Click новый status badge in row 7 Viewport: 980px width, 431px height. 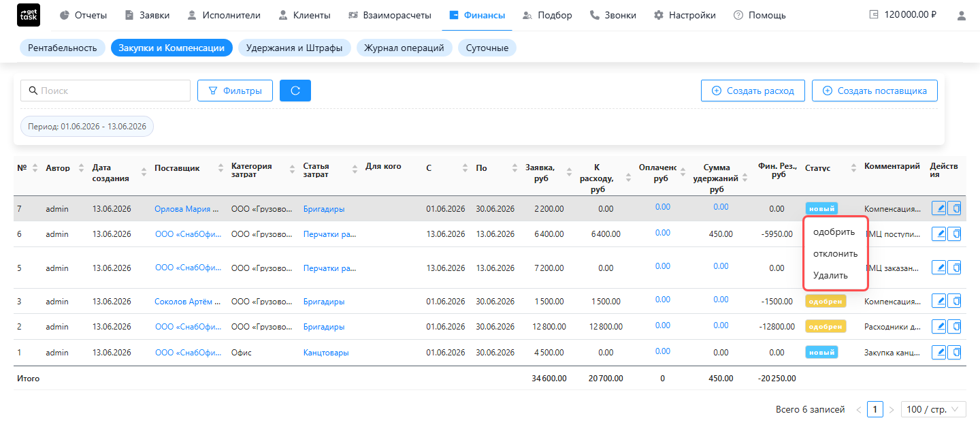click(821, 208)
